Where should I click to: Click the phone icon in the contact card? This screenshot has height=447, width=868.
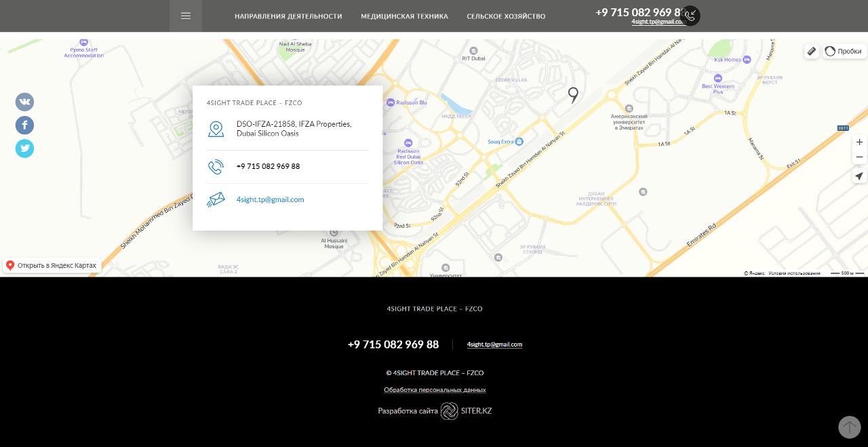coord(216,167)
